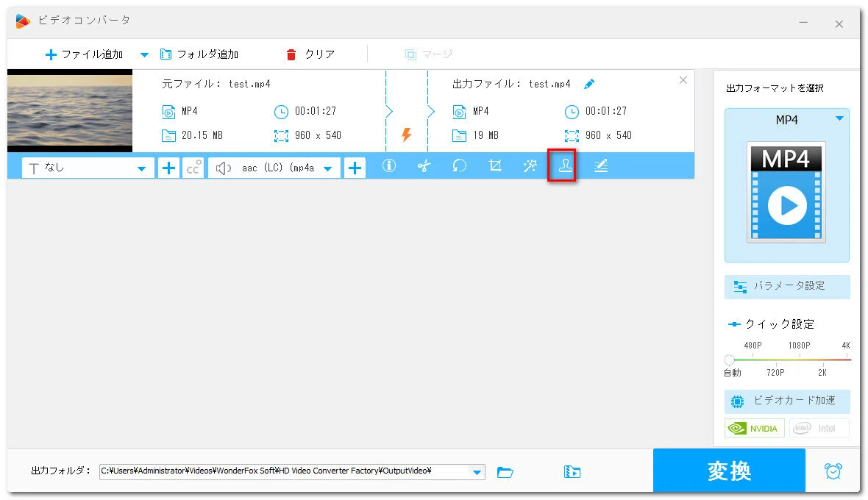The width and height of the screenshot is (868, 500).
Task: Add a new subtitle track with plus
Action: click(x=169, y=168)
